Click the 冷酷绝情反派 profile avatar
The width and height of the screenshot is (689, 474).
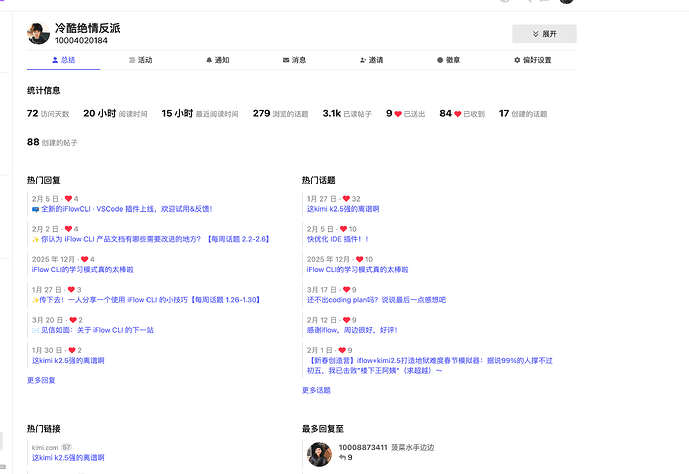(x=39, y=33)
